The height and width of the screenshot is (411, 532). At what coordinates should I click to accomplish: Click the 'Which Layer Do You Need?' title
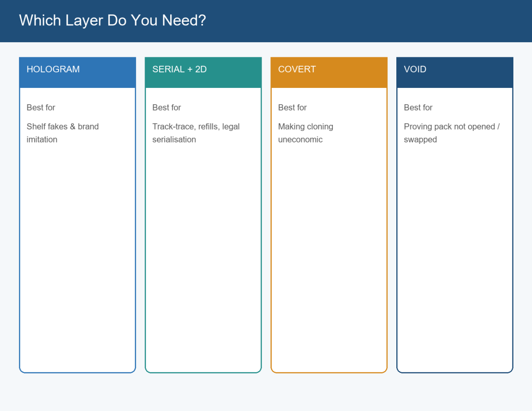click(113, 20)
